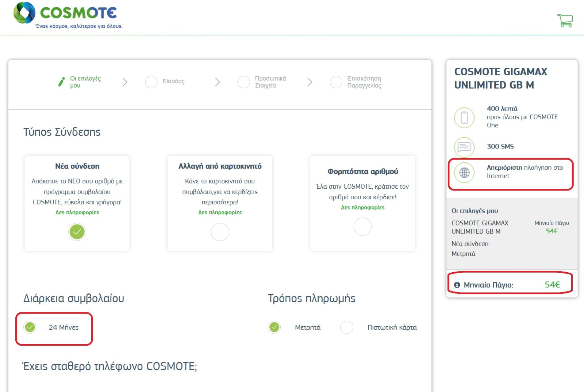
Task: Click Μετρητά in the order summary
Action: [463, 254]
